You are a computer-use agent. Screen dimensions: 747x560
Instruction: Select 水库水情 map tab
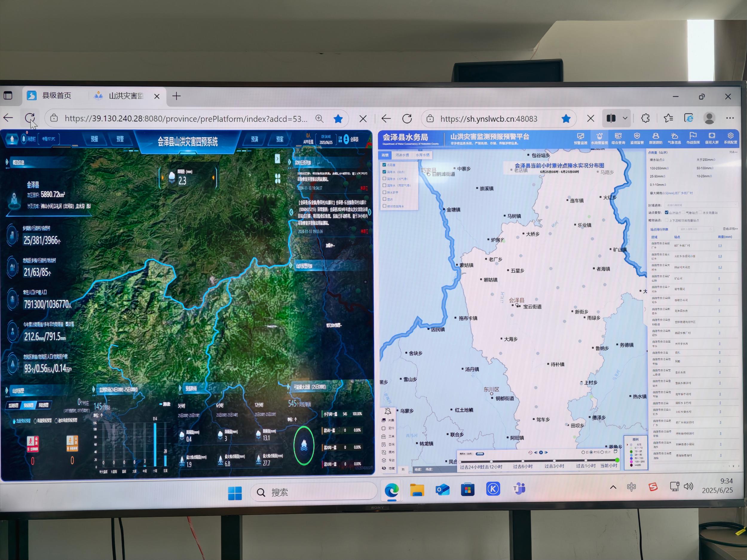pos(423,155)
